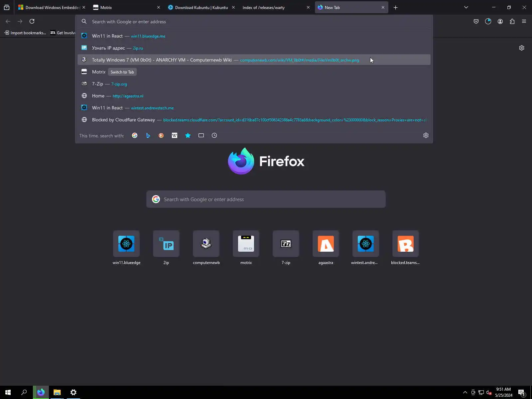
Task: Open the Firefox account menu
Action: (x=500, y=21)
